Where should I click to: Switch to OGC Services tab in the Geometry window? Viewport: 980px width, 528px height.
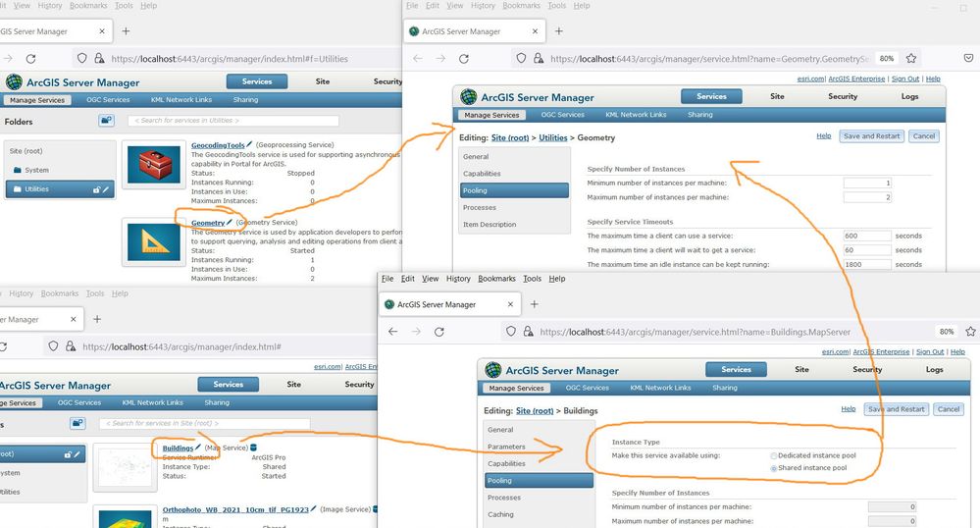pos(562,115)
